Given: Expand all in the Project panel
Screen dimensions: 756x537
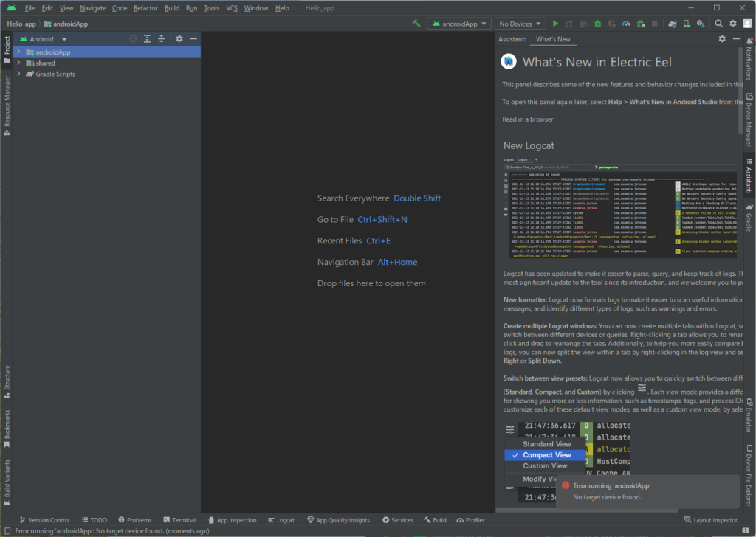Looking at the screenshot, I should 148,39.
